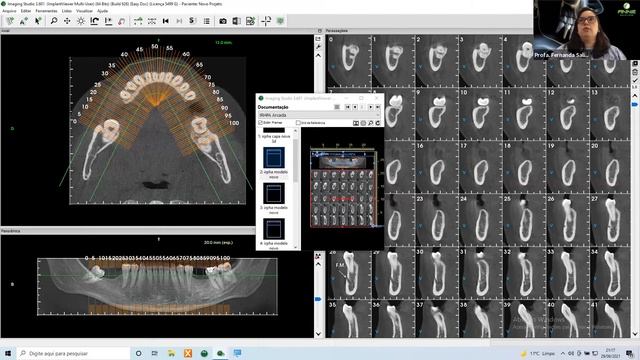640x360 pixels.
Task: Click the rotate-left measurement tool icon
Action: point(94,21)
